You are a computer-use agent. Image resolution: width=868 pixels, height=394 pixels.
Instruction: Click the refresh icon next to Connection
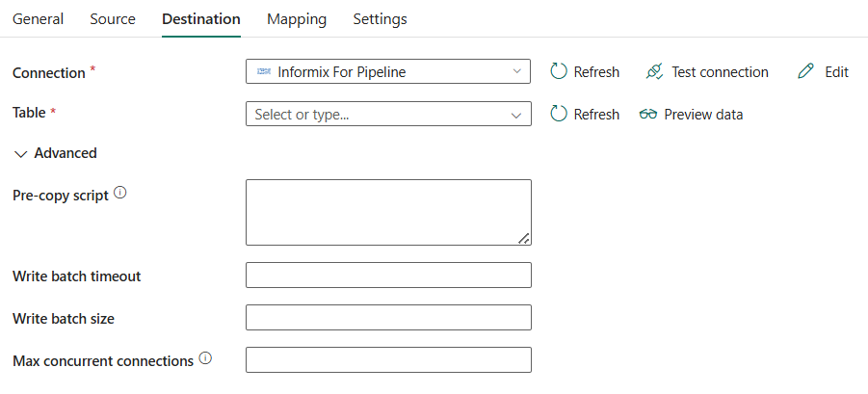[559, 71]
